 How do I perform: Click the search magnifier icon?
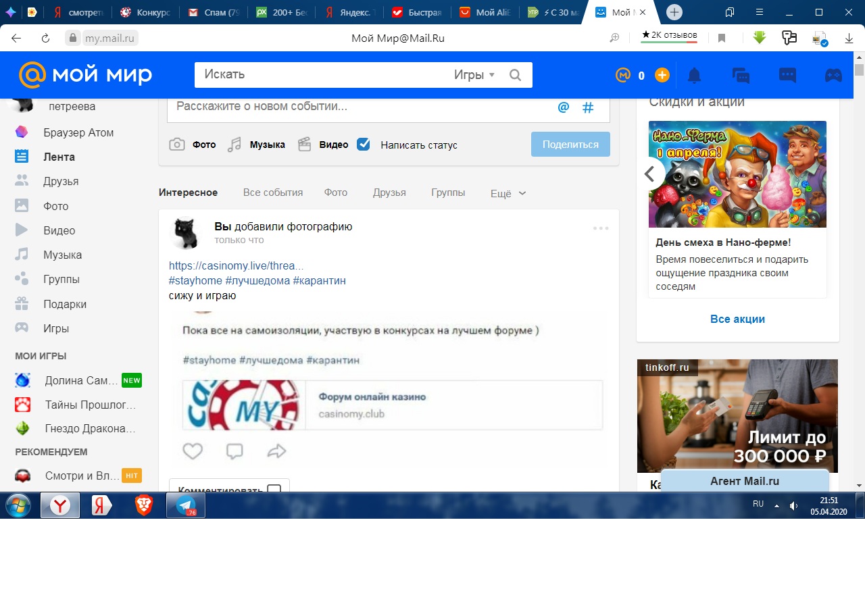pyautogui.click(x=515, y=75)
